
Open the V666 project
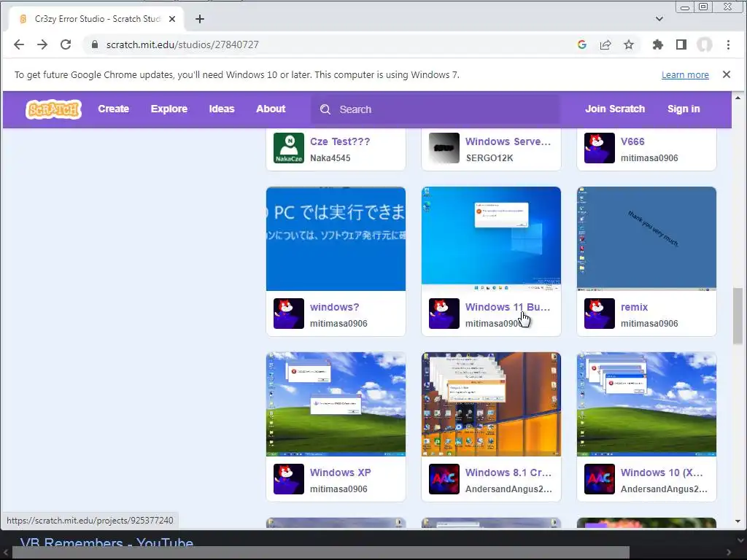point(632,141)
